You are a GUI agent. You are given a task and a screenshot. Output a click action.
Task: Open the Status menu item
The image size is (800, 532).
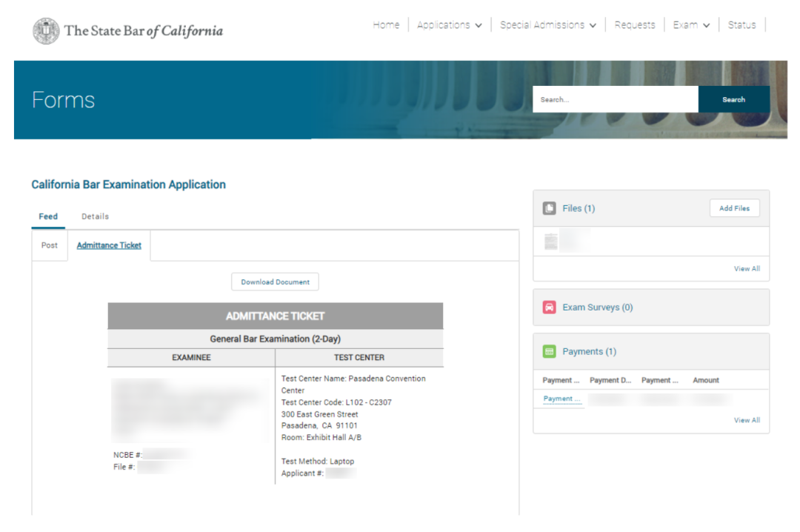click(741, 25)
